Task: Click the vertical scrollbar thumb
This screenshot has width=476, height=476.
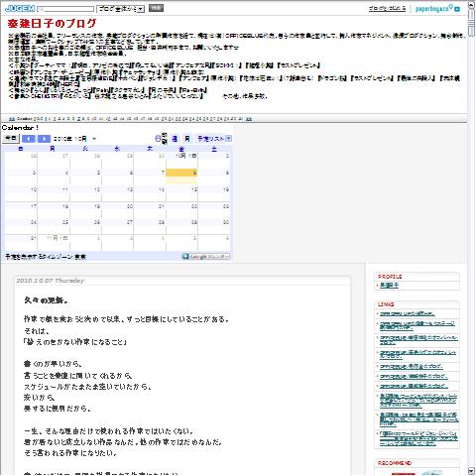Action: (x=471, y=23)
